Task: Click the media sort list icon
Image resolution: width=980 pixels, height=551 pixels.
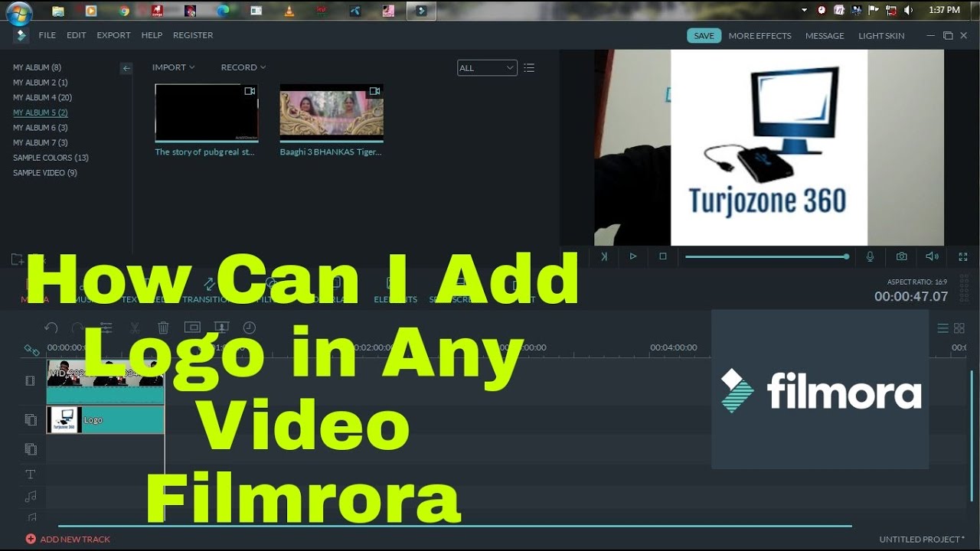Action: pos(529,68)
